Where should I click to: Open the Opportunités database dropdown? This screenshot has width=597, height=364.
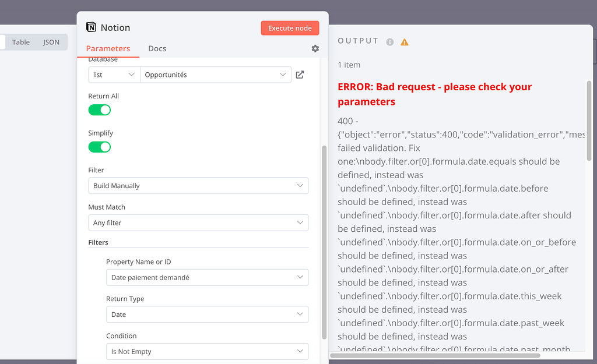[x=216, y=75]
